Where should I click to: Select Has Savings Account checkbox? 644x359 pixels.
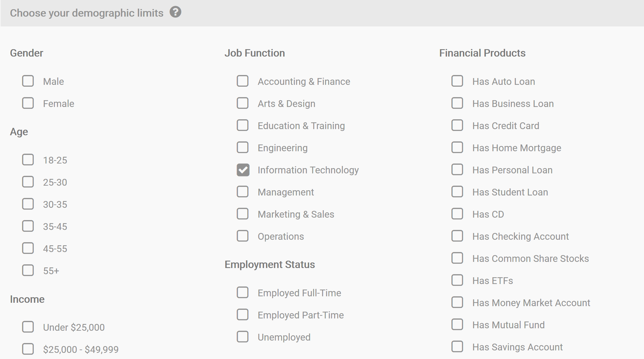point(457,347)
